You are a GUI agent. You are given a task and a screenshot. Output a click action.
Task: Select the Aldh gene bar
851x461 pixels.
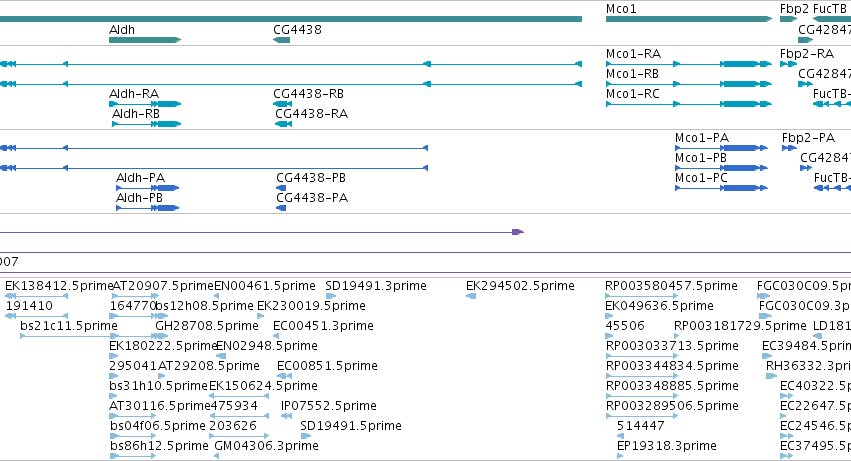point(145,40)
